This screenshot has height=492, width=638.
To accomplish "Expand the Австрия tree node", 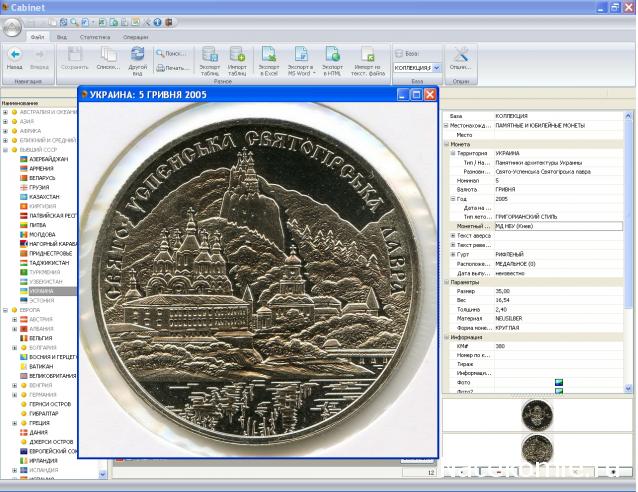I will coord(14,319).
